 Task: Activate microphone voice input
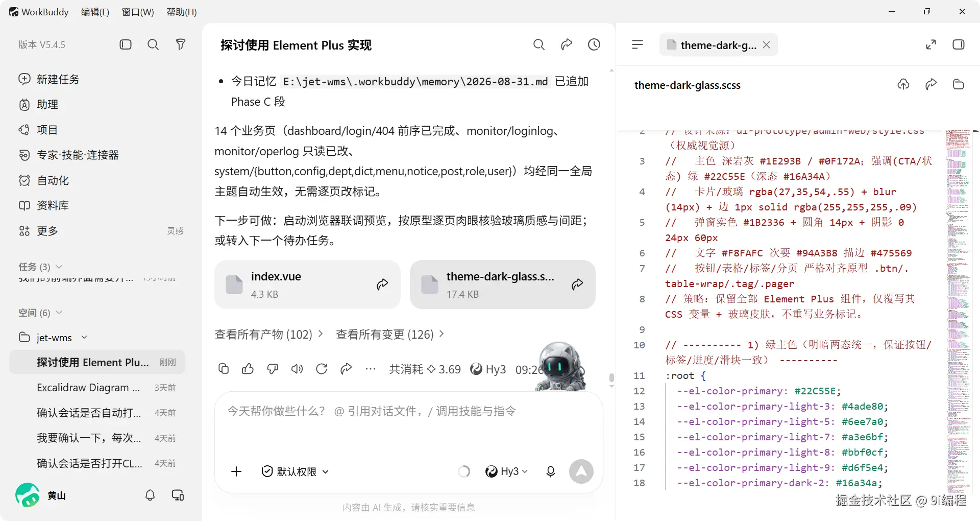coord(551,471)
